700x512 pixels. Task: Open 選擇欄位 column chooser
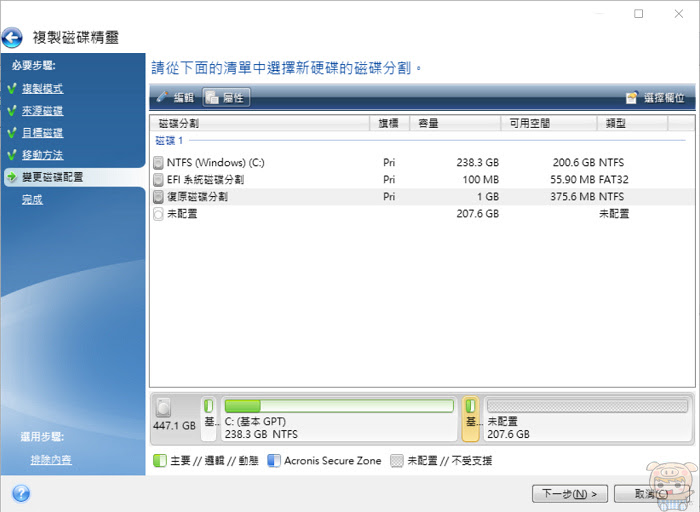click(x=655, y=98)
